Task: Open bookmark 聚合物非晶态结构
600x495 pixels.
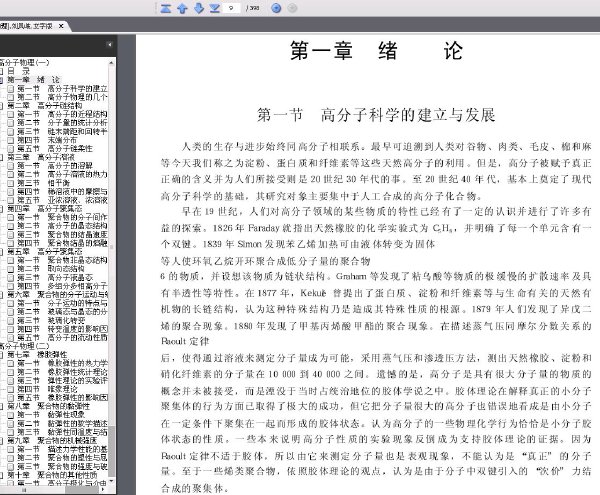Action: pos(77,260)
